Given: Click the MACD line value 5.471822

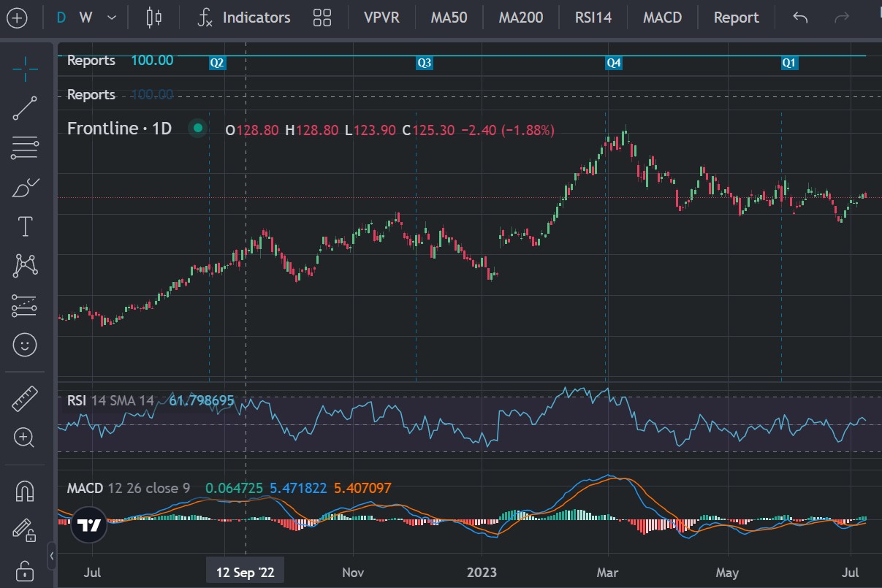Looking at the screenshot, I should point(298,487).
